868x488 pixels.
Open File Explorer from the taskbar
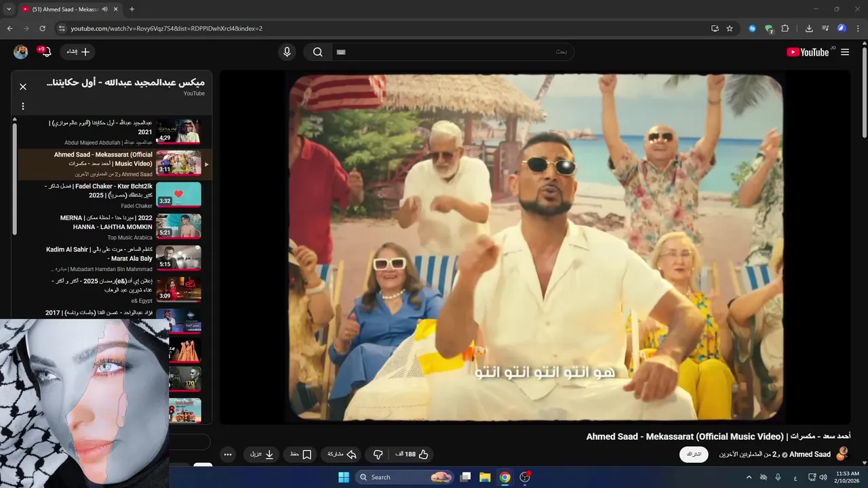485,477
